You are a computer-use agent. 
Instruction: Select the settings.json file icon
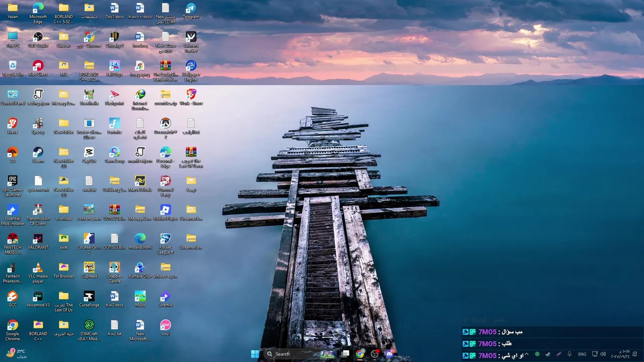click(x=38, y=97)
